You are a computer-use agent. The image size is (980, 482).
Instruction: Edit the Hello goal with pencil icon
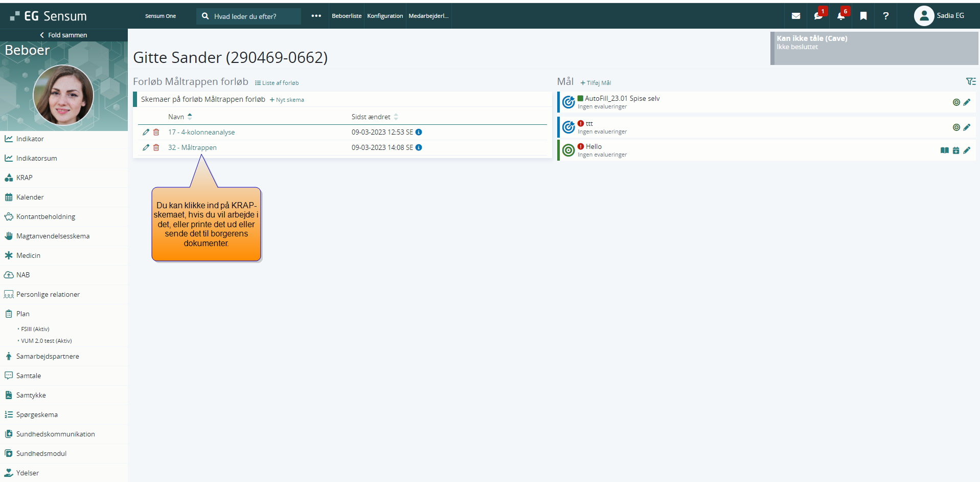[967, 150]
